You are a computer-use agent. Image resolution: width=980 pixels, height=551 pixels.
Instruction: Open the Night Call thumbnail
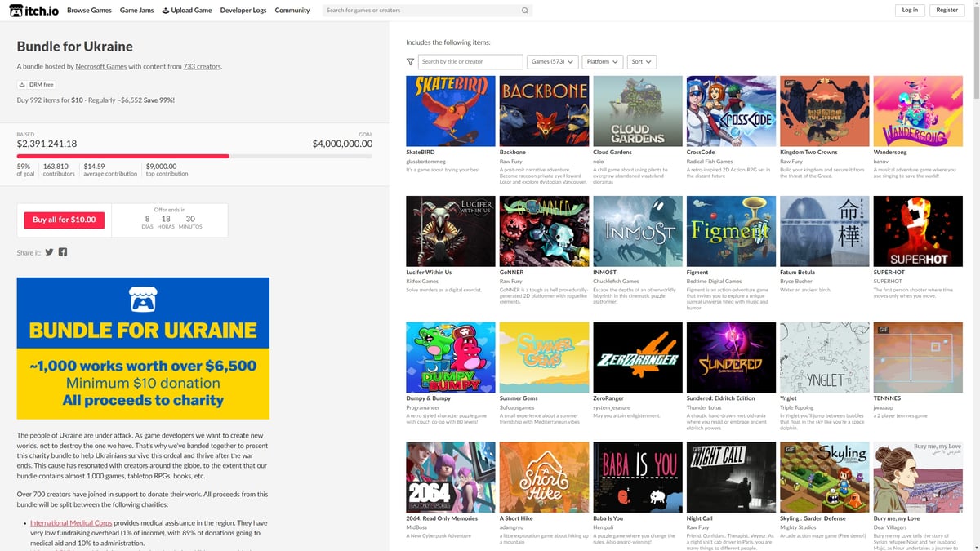[731, 478]
